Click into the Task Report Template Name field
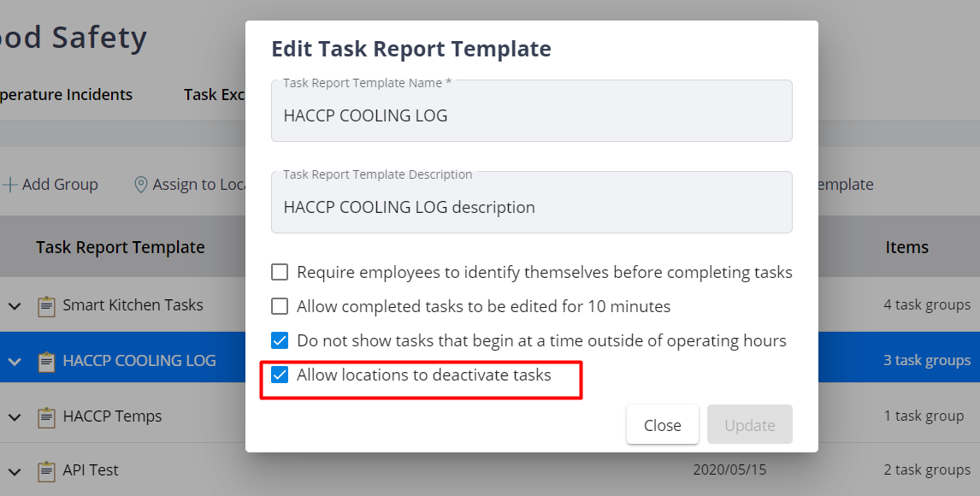Screen dimensions: 980x496 531,116
